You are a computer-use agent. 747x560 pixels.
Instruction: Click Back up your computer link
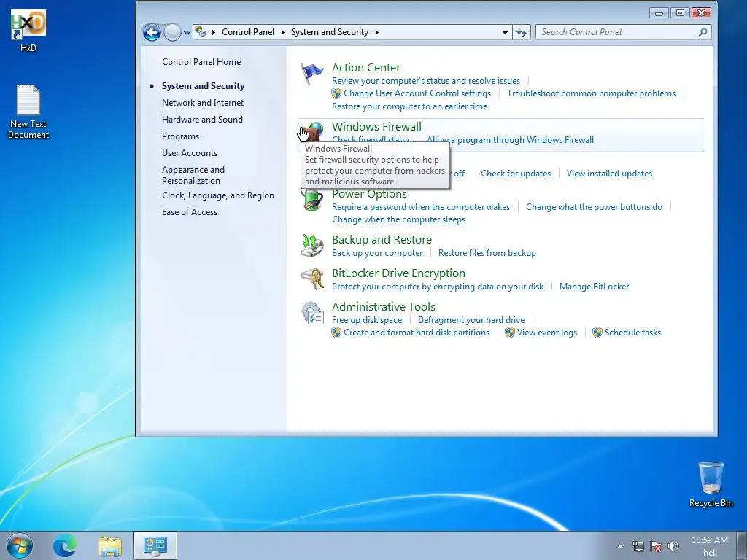pyautogui.click(x=377, y=253)
